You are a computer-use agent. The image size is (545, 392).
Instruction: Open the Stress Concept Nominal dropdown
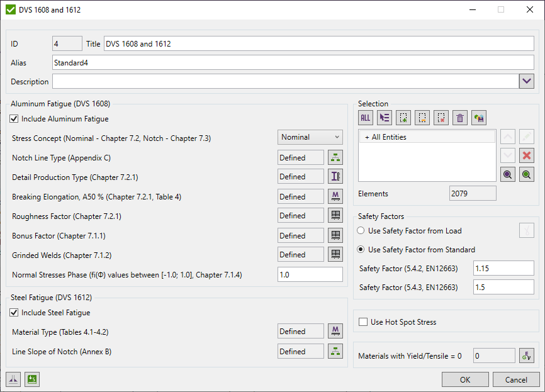pyautogui.click(x=310, y=137)
